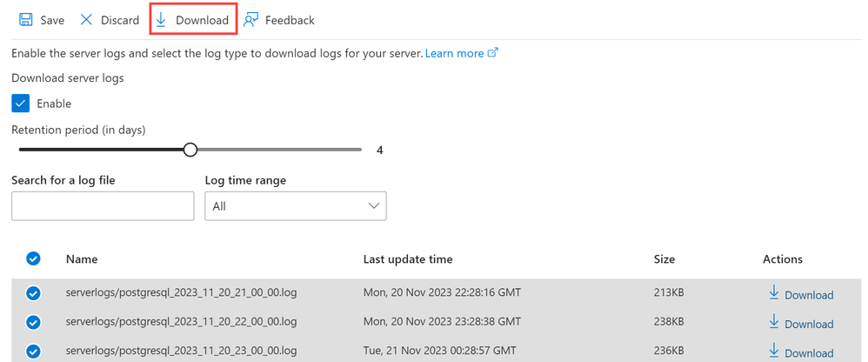Open the Log time range dropdown
Screen dimensions: 868x362
coord(296,206)
